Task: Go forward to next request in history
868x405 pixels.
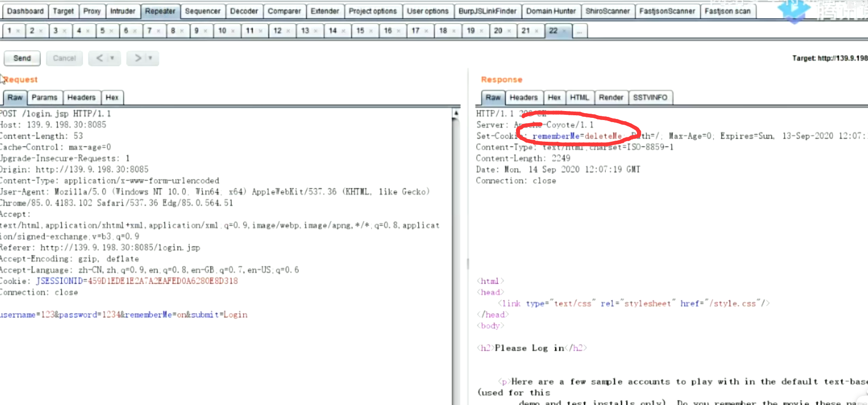Action: [138, 58]
